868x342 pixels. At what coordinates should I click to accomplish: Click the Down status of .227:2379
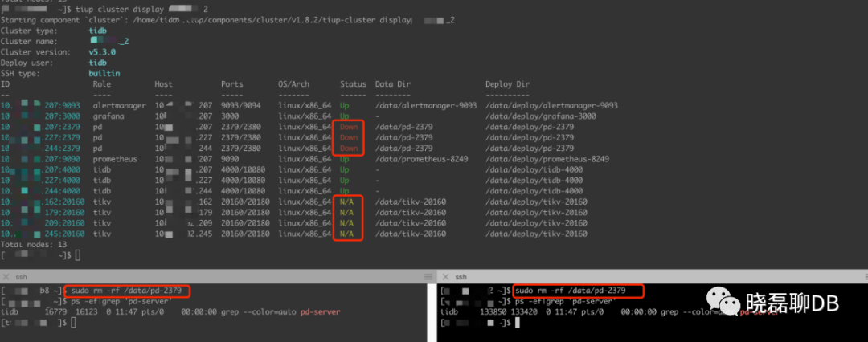pos(349,137)
